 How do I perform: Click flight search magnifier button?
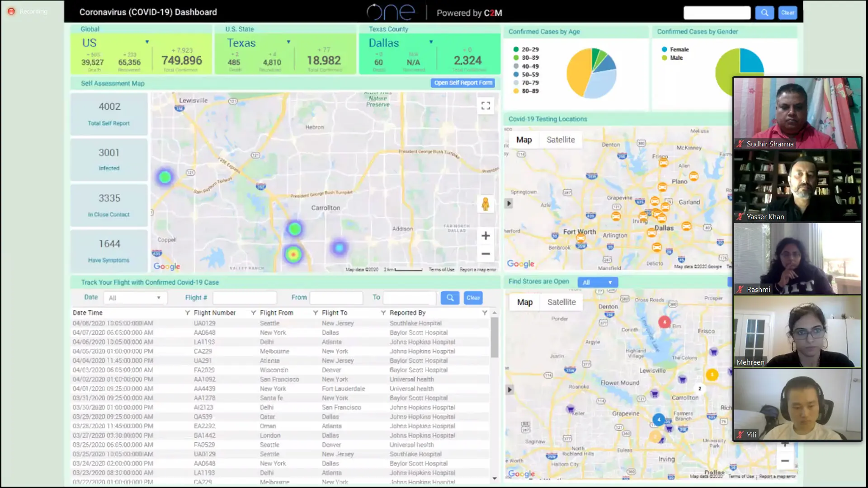pos(450,298)
